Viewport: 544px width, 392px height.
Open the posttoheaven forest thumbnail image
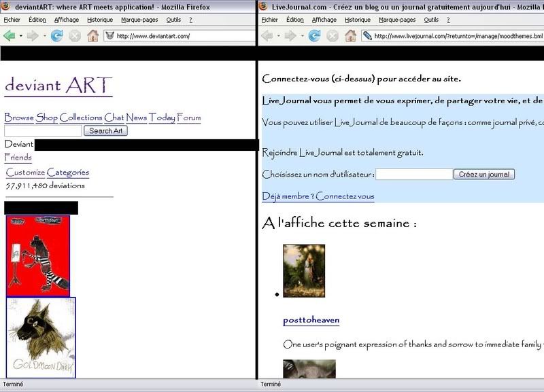pos(304,270)
